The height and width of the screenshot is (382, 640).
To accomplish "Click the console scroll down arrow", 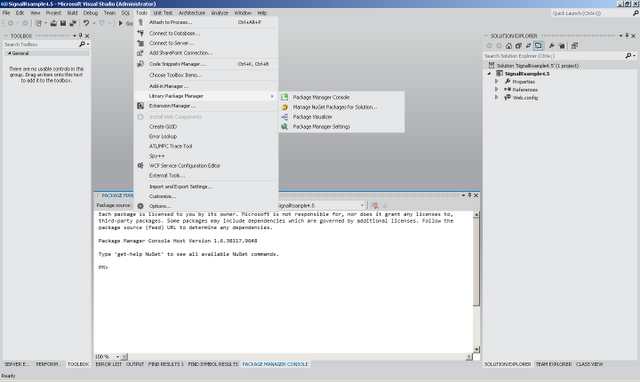I will coord(476,350).
